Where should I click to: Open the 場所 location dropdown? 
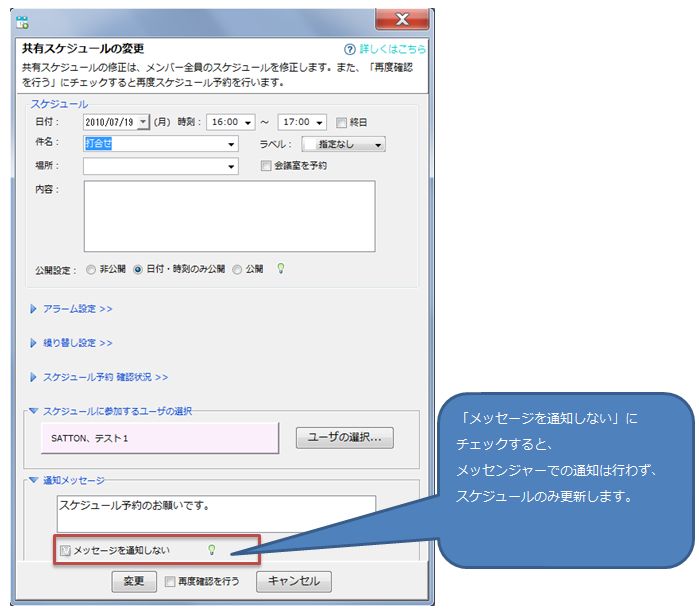[231, 166]
